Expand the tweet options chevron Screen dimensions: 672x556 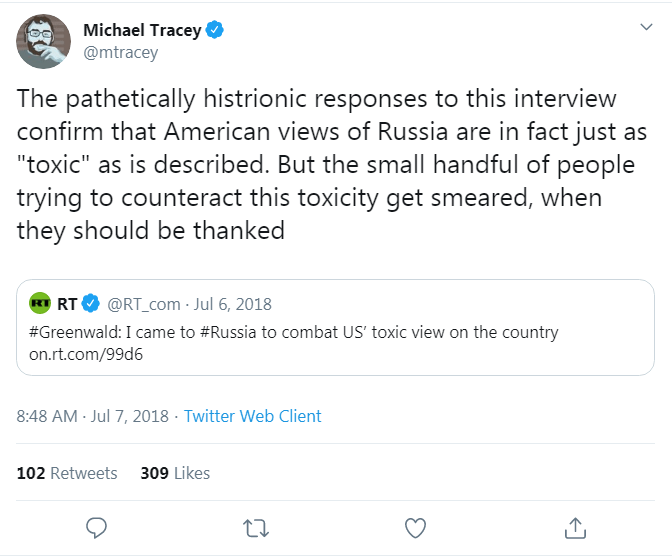coord(643,27)
